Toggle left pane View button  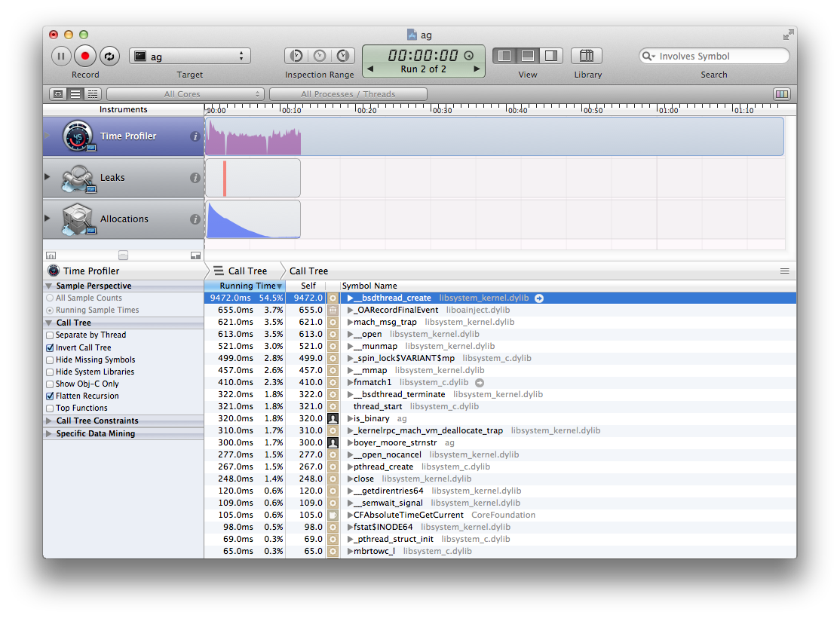click(x=504, y=56)
